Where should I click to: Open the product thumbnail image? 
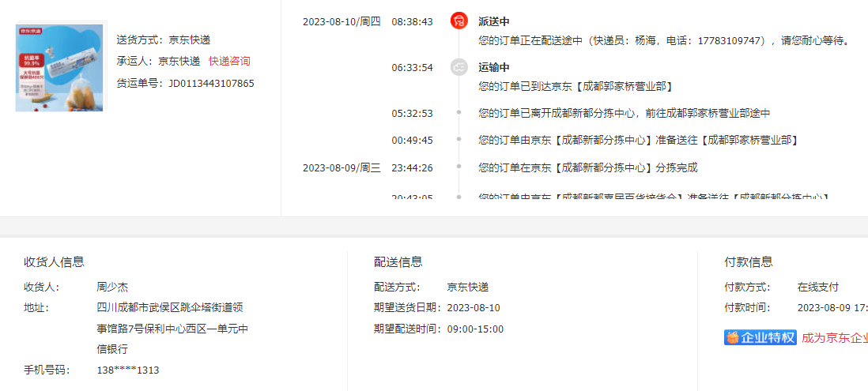coord(59,67)
